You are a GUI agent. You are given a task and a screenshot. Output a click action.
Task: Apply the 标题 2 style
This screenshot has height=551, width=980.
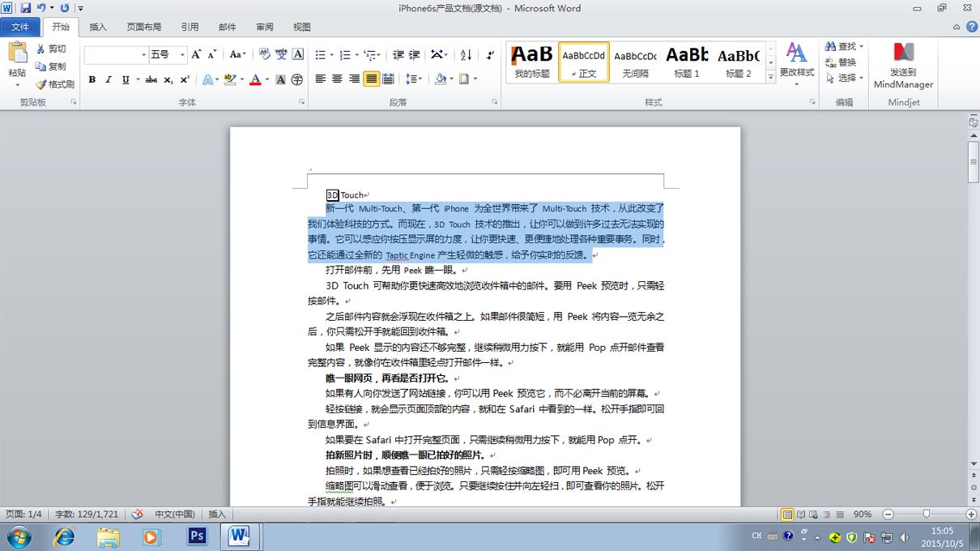pos(738,62)
